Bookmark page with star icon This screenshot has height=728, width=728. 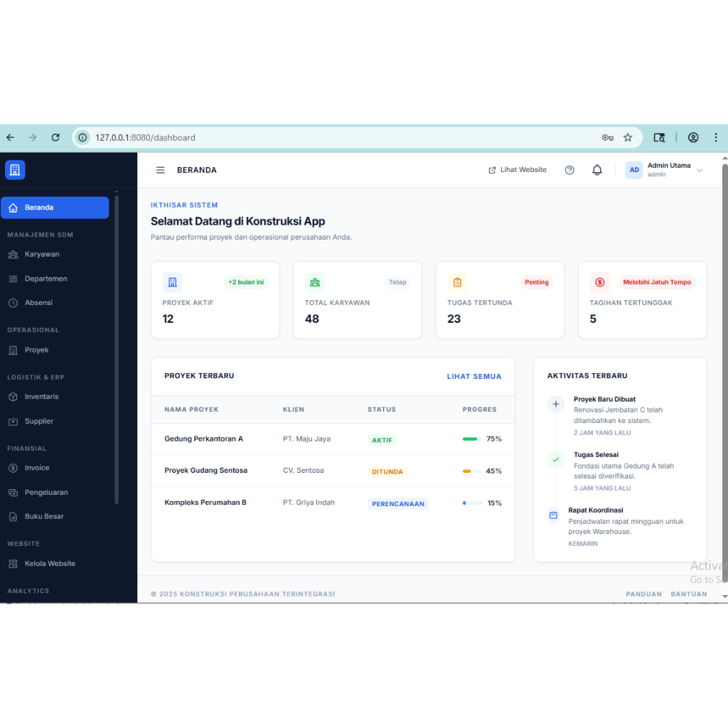(628, 137)
